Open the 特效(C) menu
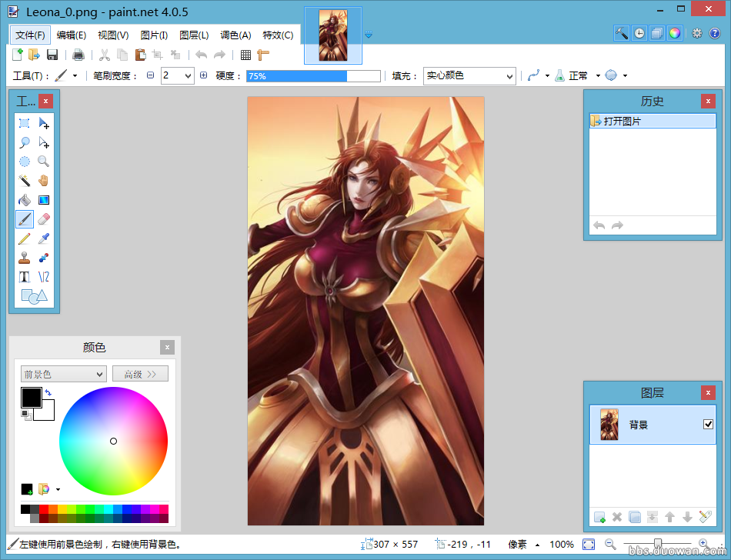The height and width of the screenshot is (560, 731). [278, 35]
